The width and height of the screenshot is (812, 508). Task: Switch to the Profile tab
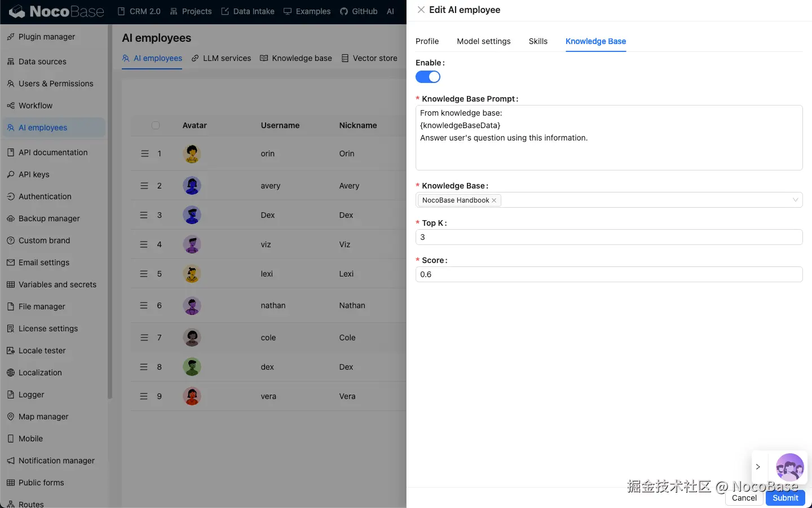(427, 41)
